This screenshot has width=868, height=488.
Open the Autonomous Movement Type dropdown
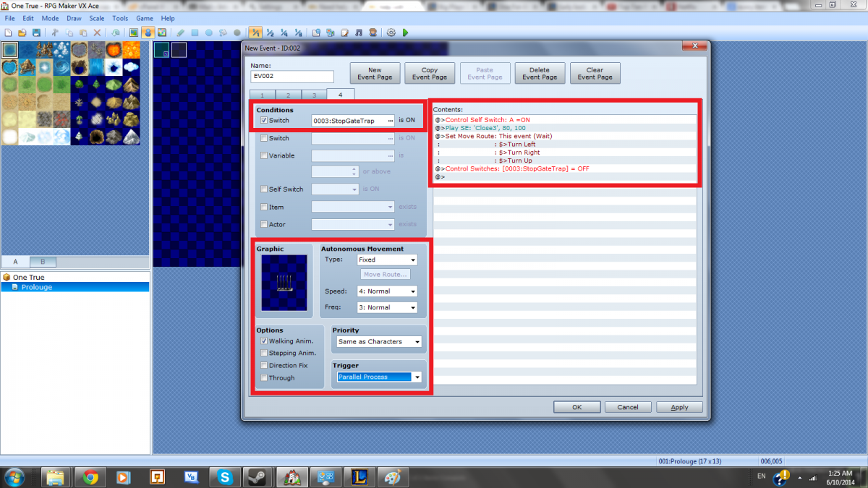(387, 260)
